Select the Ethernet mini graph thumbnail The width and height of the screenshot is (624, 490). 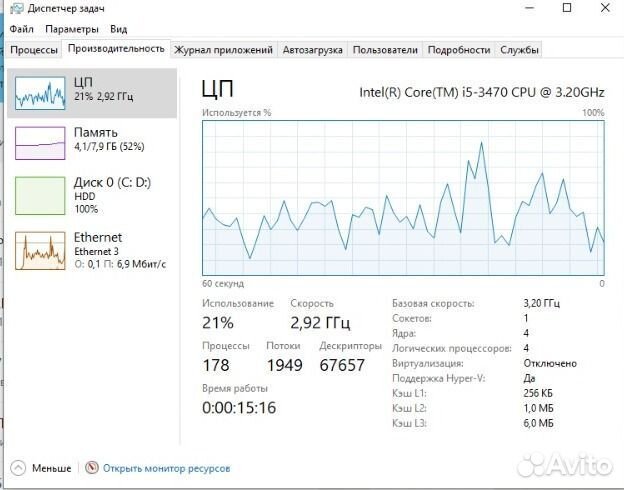(40, 250)
